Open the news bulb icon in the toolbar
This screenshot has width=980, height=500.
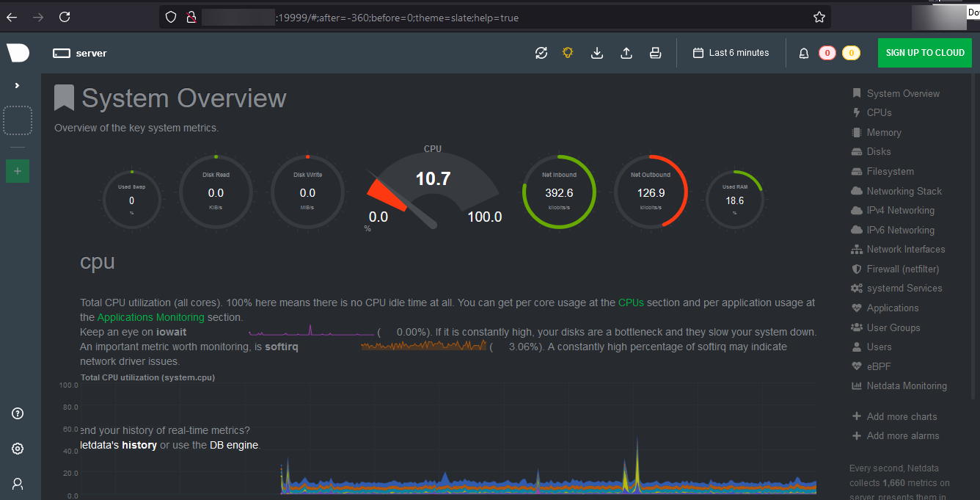[x=567, y=52]
